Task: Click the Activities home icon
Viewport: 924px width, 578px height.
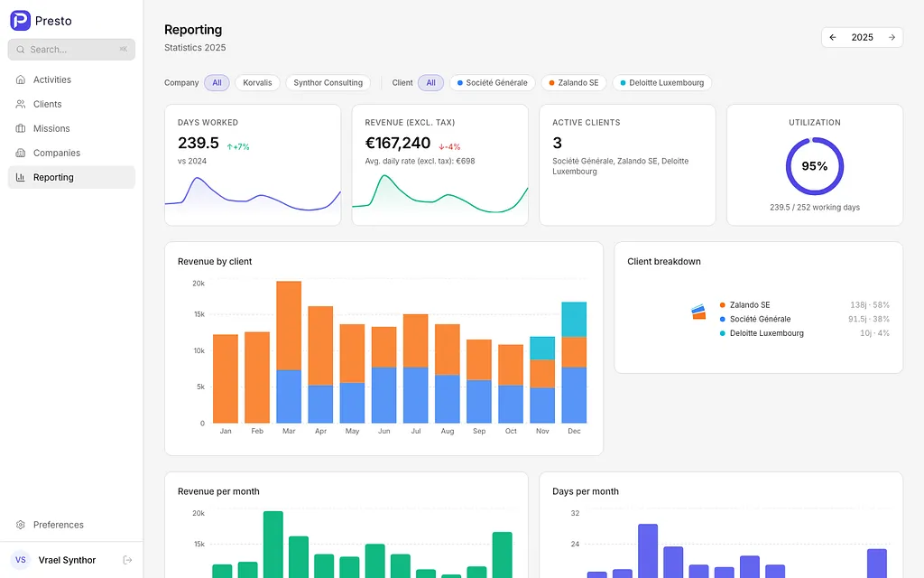Action: (21, 79)
